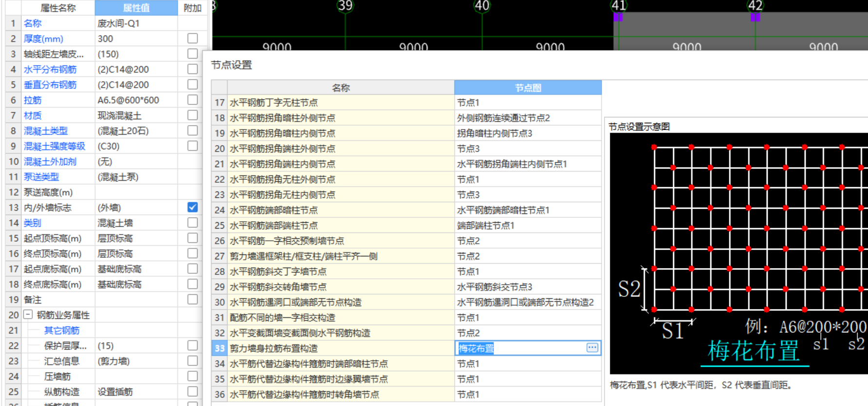Select the 内/外墙标志 value (外墙)
Image resolution: width=868 pixels, height=406 pixels.
click(x=136, y=208)
